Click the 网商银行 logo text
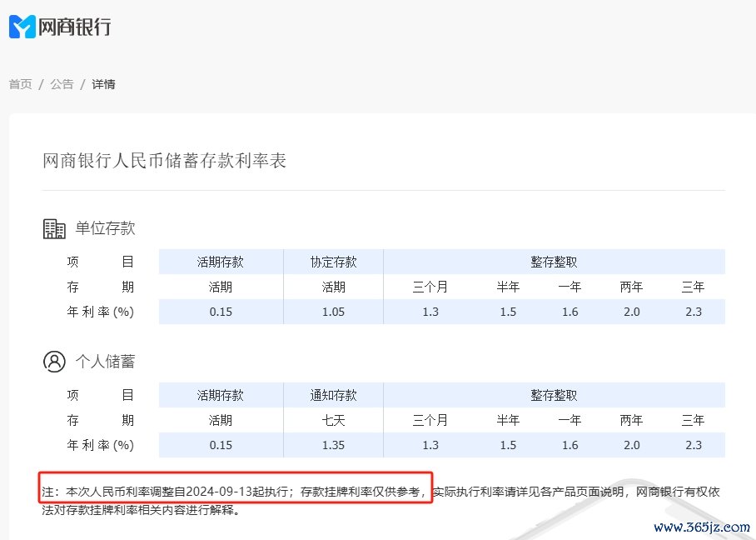 [x=75, y=27]
